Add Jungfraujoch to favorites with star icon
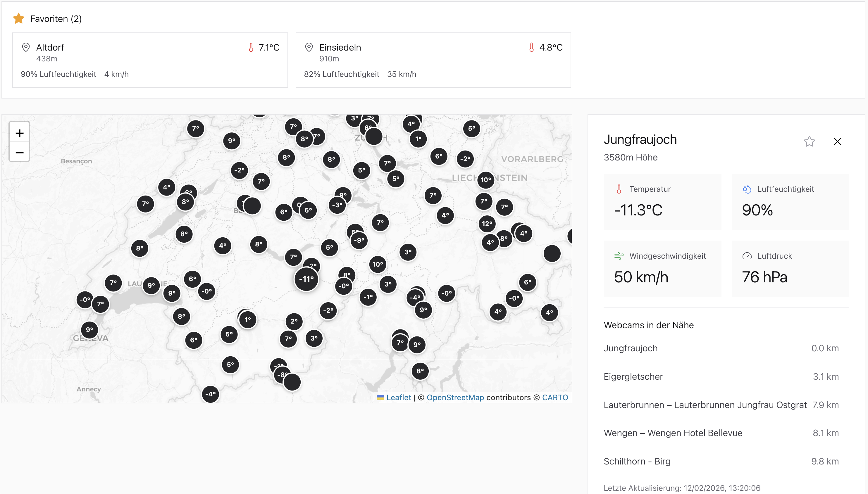The width and height of the screenshot is (868, 494). (809, 141)
